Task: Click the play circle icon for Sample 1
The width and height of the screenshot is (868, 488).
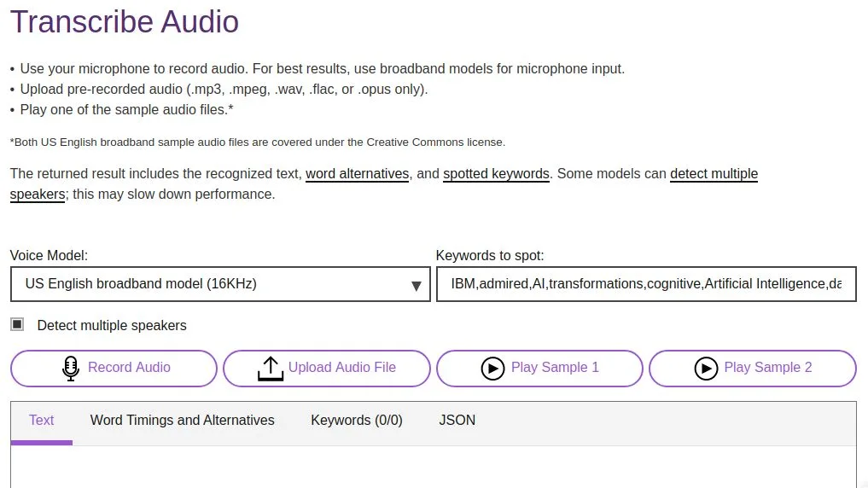Action: click(492, 369)
